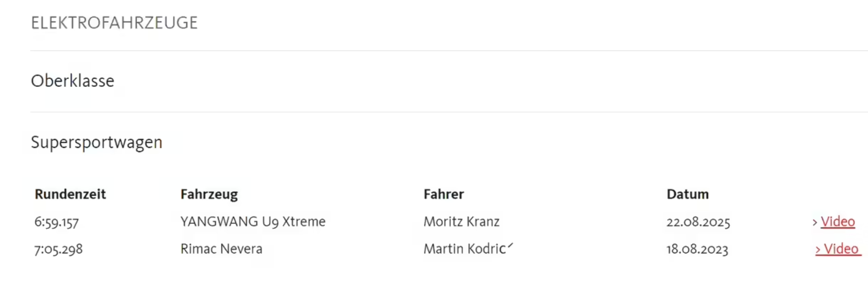Click the Fahrzeug column header
868x286 pixels.
click(x=209, y=195)
